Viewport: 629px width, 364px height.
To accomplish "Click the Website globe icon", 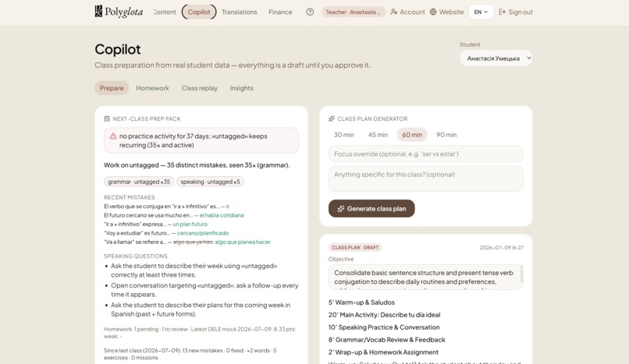I will 433,12.
